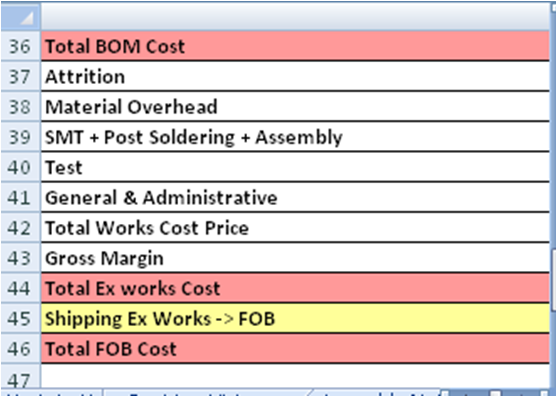This screenshot has width=557, height=397.
Task: Click the 'Attrition' cell
Action: tap(295, 76)
